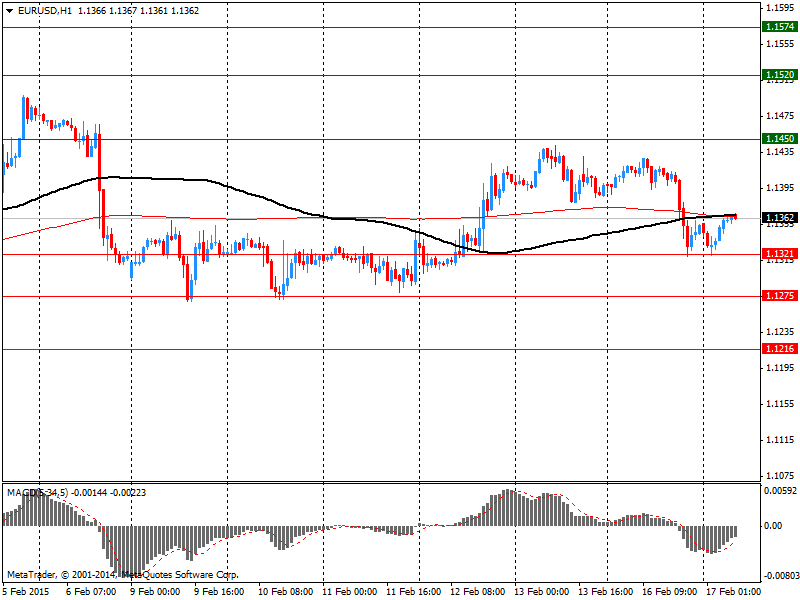Click the 1.1235 price scale value
800x600 pixels.
coord(781,332)
